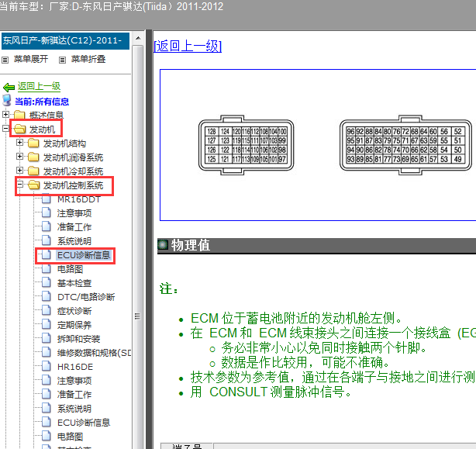The width and height of the screenshot is (476, 449).
Task: Click the 发动机控制系统 open folder icon
Action: 33,185
